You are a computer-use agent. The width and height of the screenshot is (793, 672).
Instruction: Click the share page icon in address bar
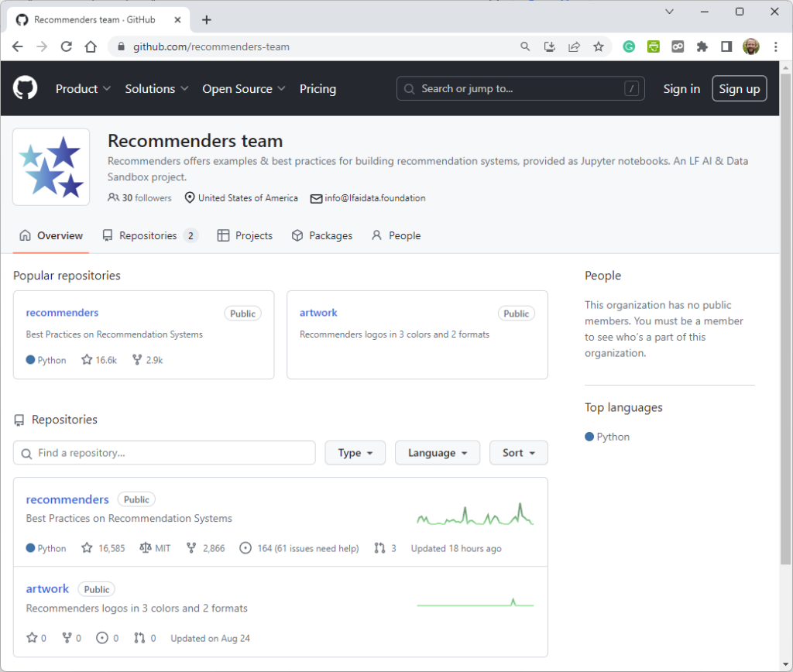tap(574, 46)
